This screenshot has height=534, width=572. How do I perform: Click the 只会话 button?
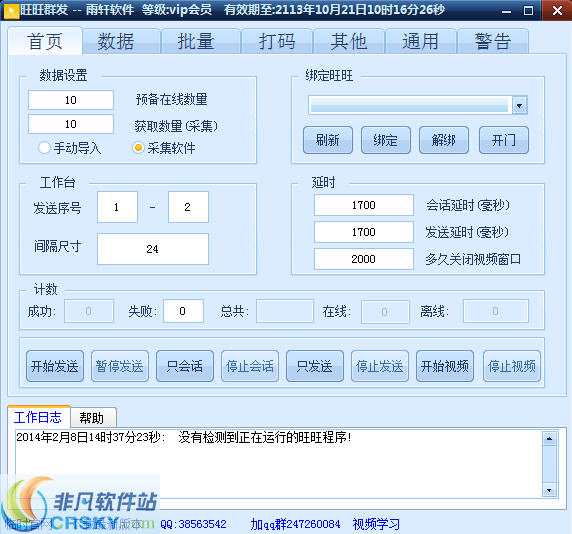click(x=185, y=366)
